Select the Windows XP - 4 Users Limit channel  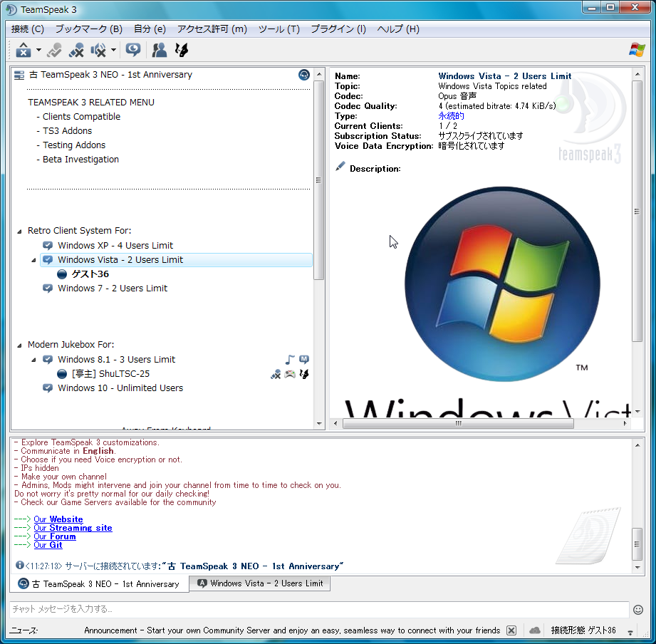point(115,246)
